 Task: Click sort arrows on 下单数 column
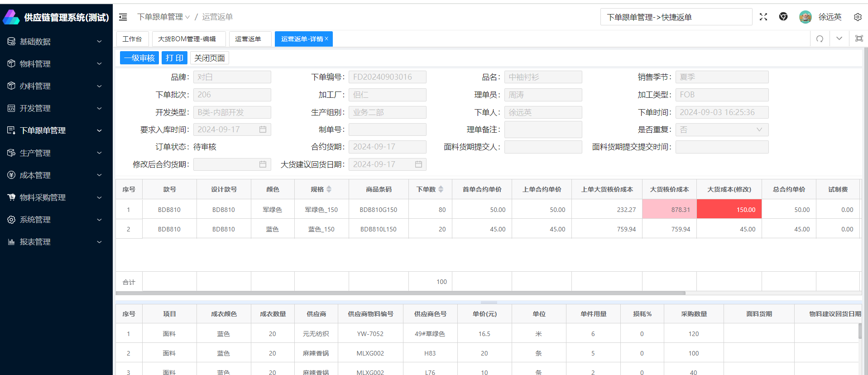pyautogui.click(x=441, y=189)
